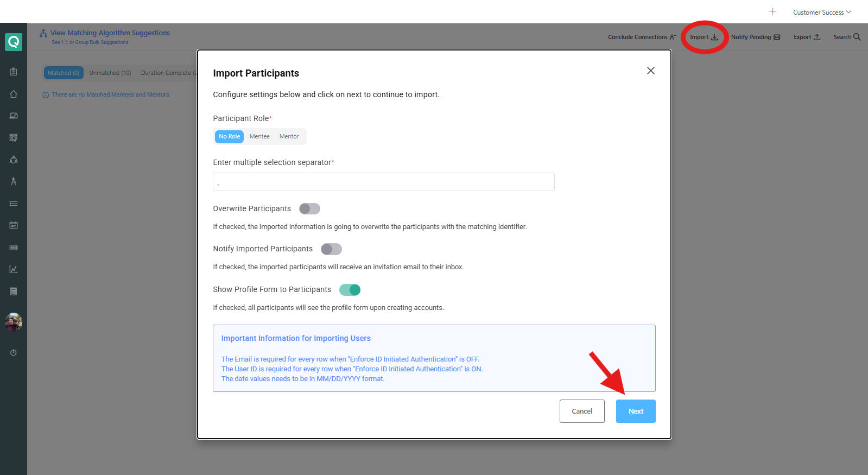868x475 pixels.
Task: Click the power logout icon in sidebar
Action: pyautogui.click(x=14, y=353)
